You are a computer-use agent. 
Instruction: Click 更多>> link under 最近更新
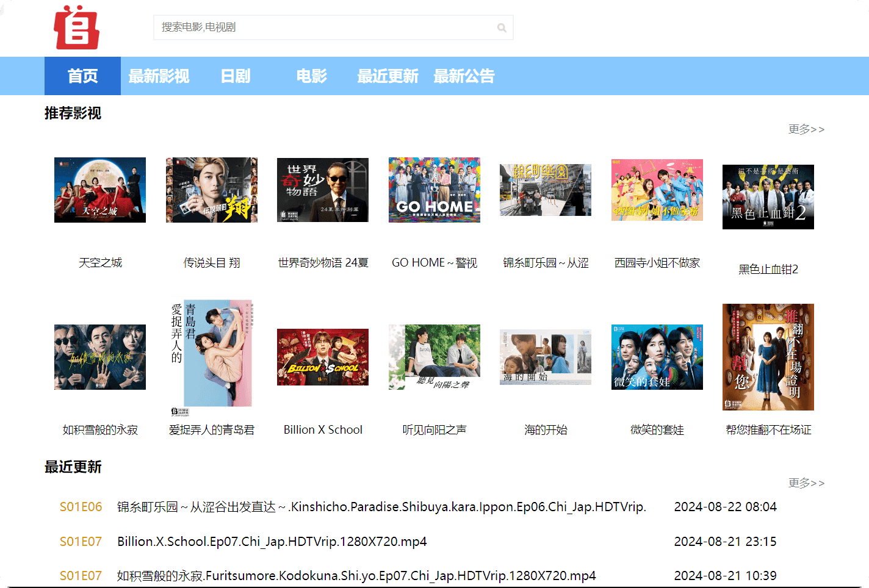[x=806, y=483]
